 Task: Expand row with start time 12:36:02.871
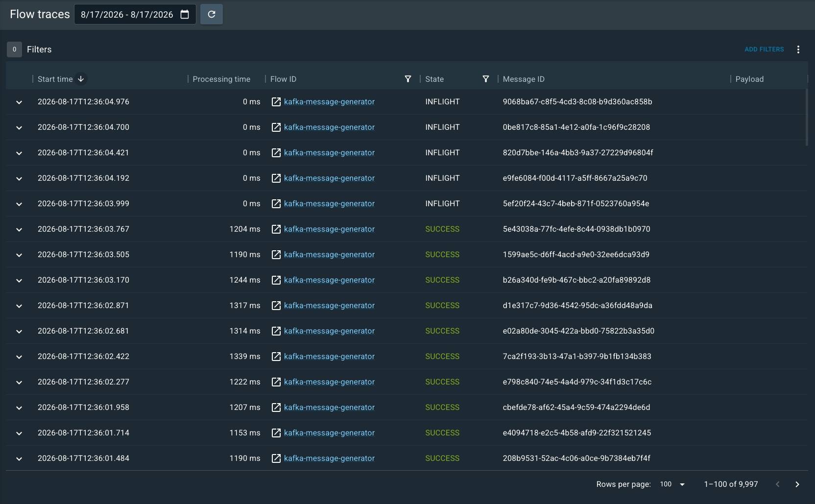[19, 306]
